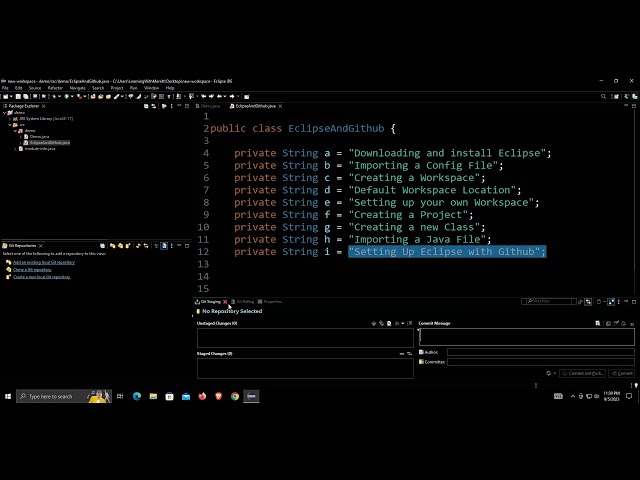Collapse the demo package node

point(15,131)
